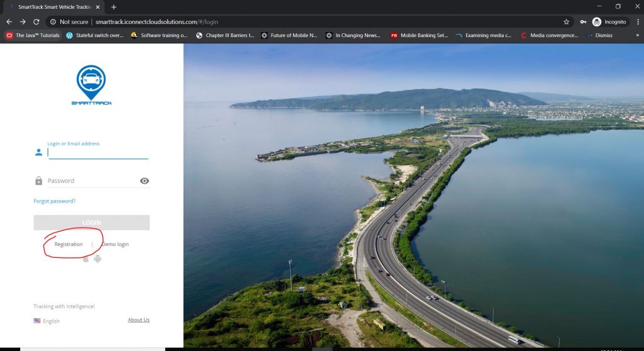Click the Apple app icon
The image size is (644, 351).
pos(86,259)
